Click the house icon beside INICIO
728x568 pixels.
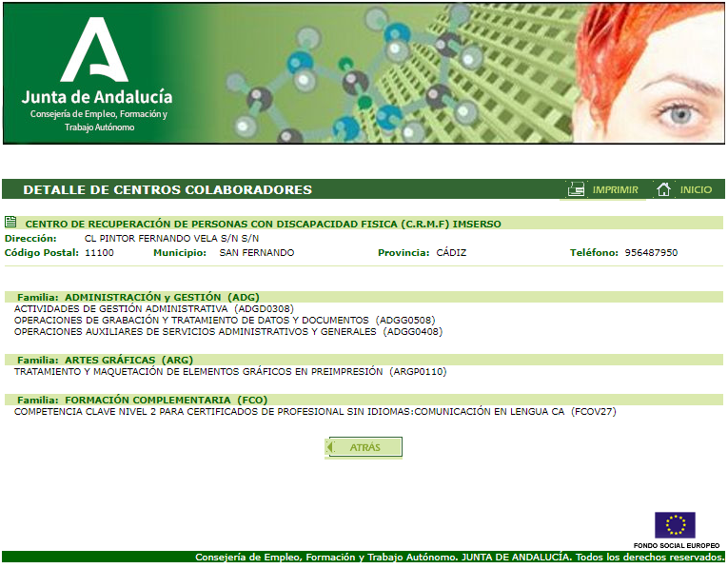[x=664, y=189]
